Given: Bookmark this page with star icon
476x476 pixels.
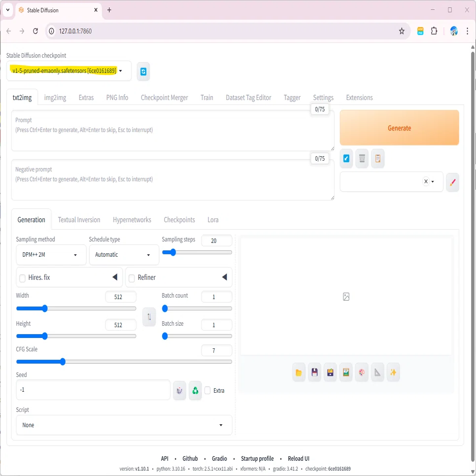Looking at the screenshot, I should [x=401, y=31].
